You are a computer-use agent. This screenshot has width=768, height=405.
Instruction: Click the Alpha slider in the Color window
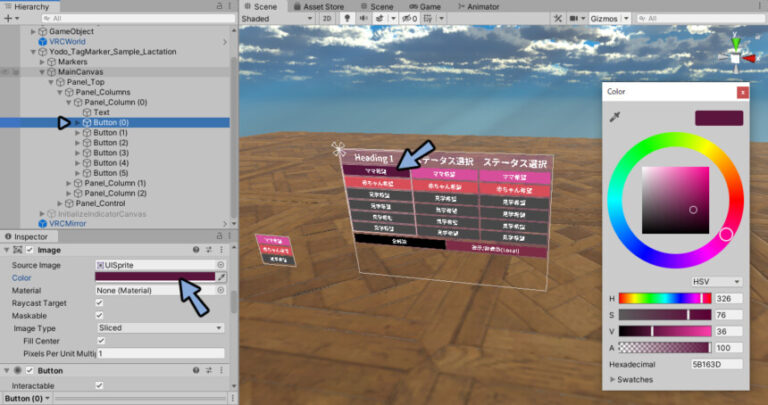point(665,348)
